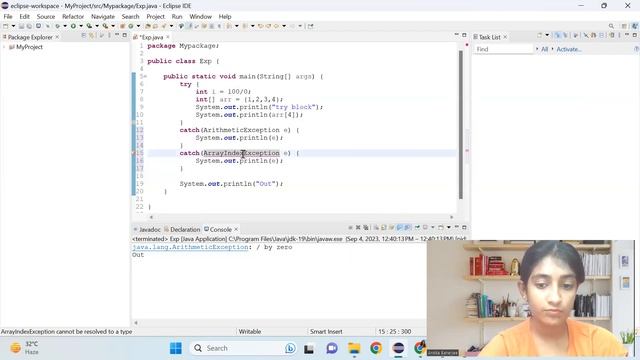The width and height of the screenshot is (640, 360).
Task: Open the Window menu
Action: coord(200,16)
